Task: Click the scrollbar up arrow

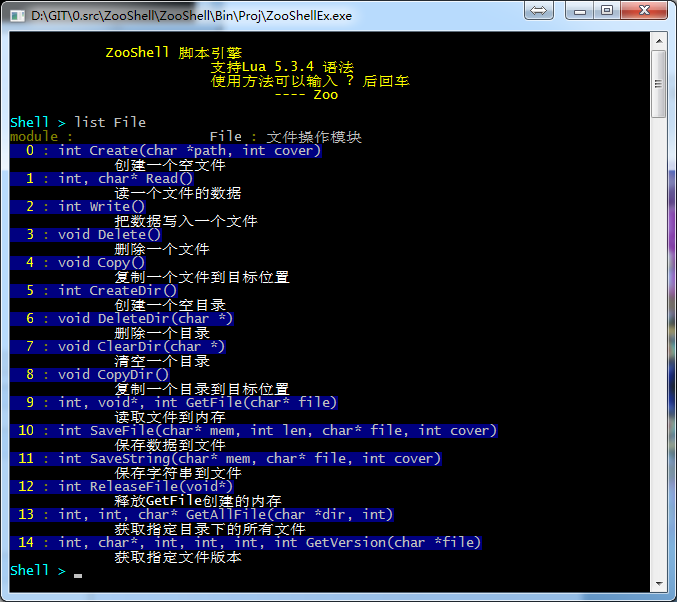Action: pos(659,41)
